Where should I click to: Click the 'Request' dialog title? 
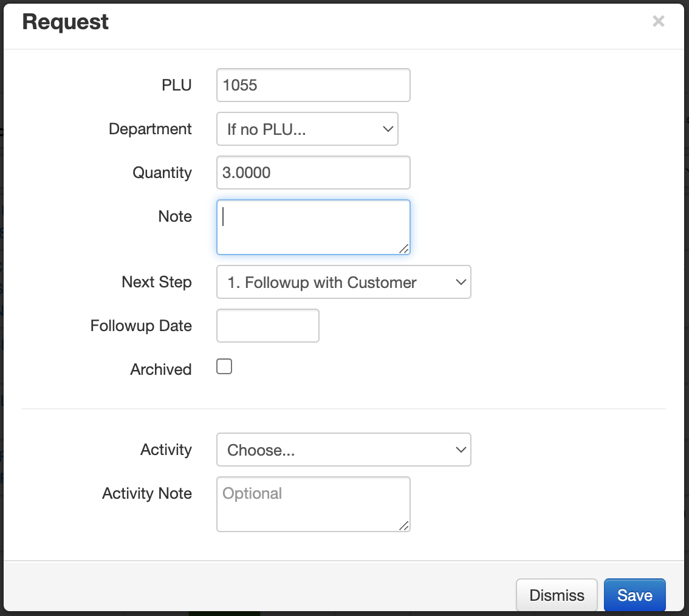click(x=66, y=22)
